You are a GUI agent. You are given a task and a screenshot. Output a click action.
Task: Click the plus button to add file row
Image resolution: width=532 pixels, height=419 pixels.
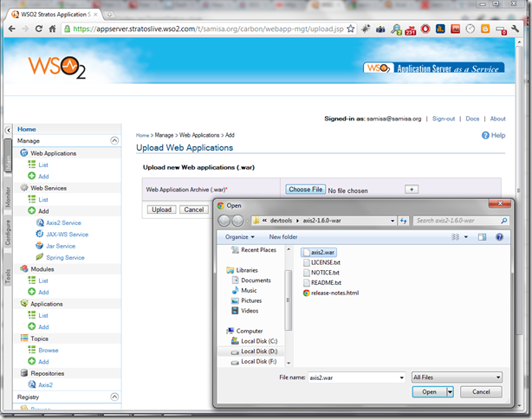click(x=412, y=190)
